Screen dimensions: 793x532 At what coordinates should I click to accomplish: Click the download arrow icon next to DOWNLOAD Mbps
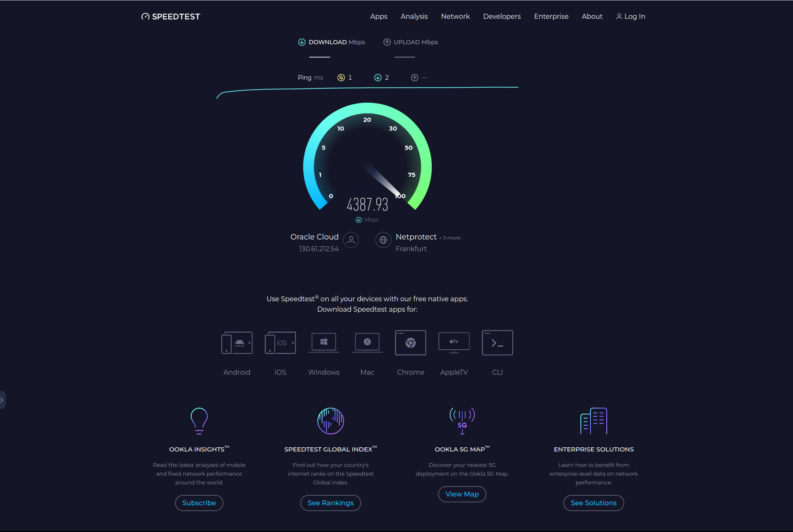[x=301, y=42]
